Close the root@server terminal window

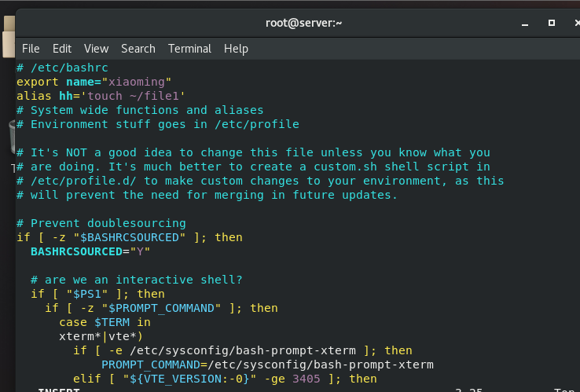[x=576, y=23]
